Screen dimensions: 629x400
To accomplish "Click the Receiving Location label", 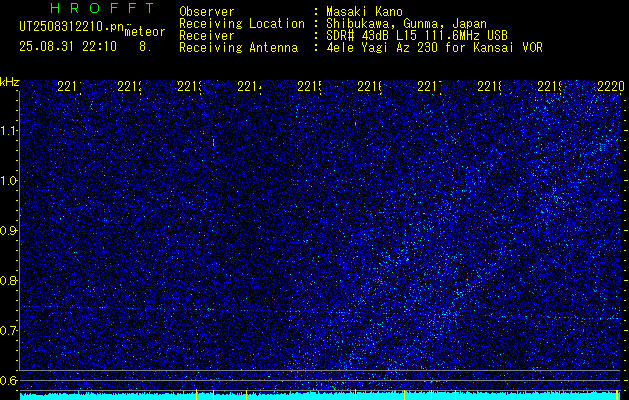I will 242,24.
